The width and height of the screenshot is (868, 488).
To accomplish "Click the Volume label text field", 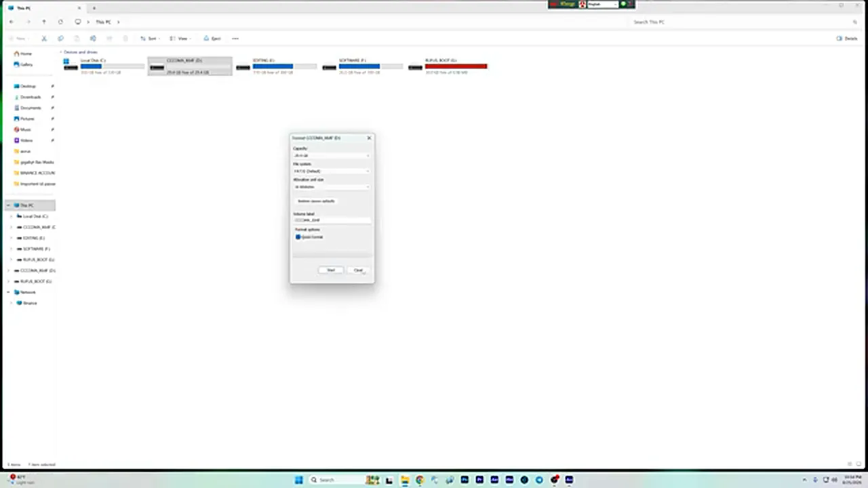I will pyautogui.click(x=332, y=220).
